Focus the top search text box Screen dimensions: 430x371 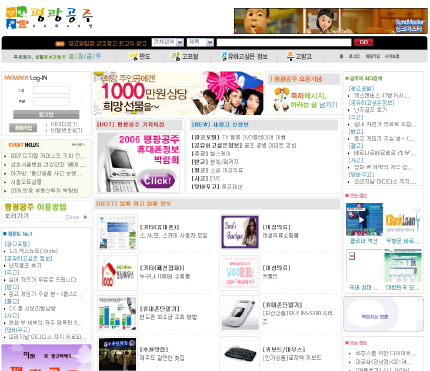click(284, 42)
